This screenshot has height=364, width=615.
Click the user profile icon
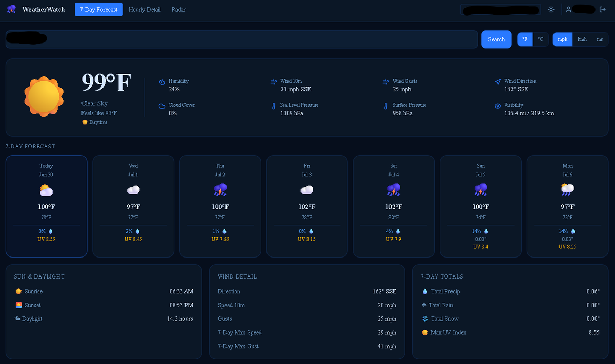coord(568,9)
